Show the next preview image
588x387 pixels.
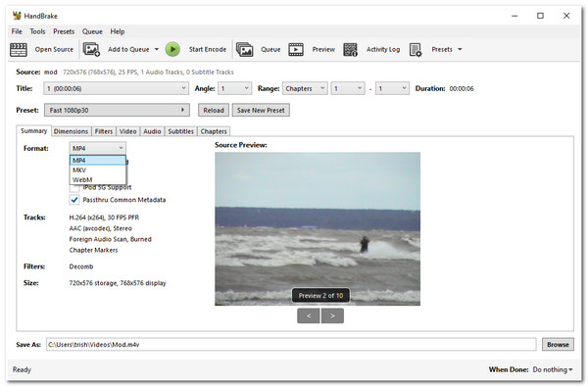pos(332,315)
